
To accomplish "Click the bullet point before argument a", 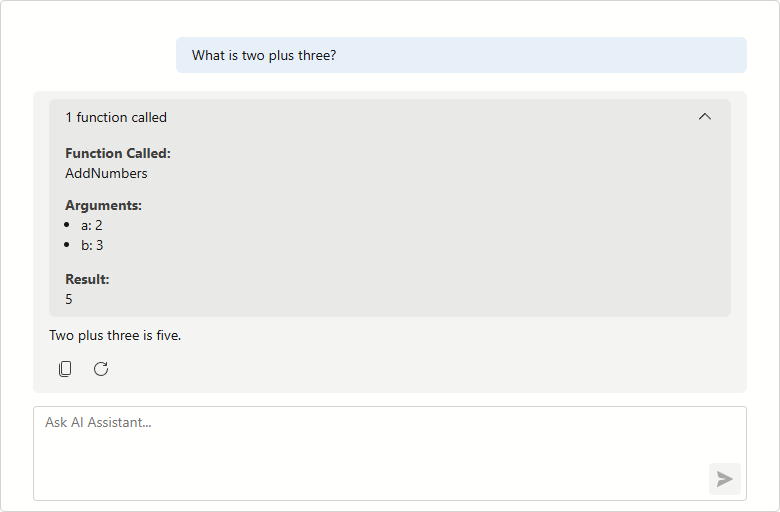I will (66, 225).
